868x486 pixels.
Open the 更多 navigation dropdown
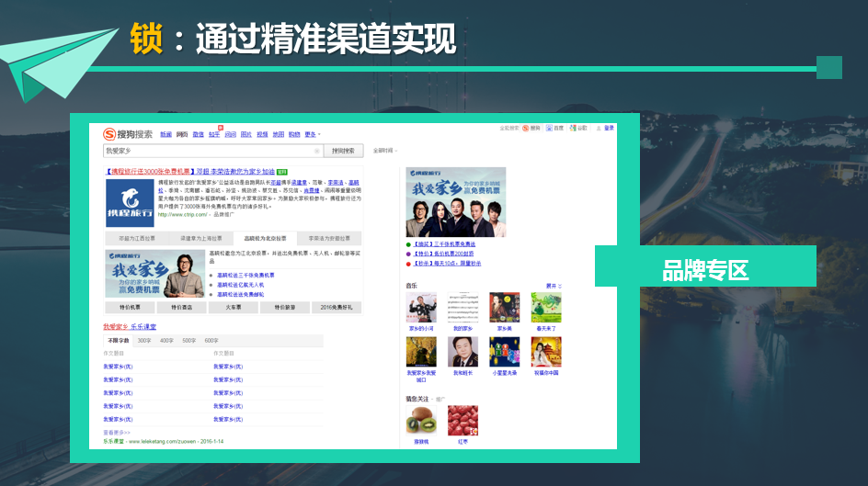[313, 134]
